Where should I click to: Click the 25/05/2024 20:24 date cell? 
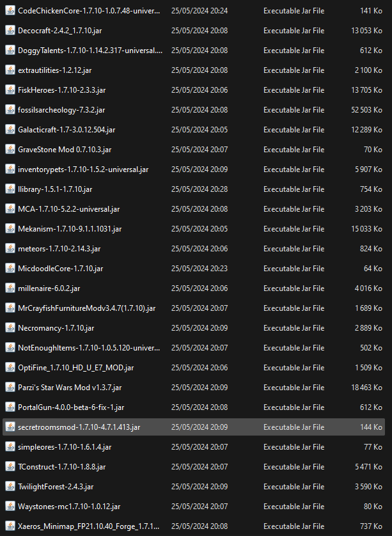point(200,11)
